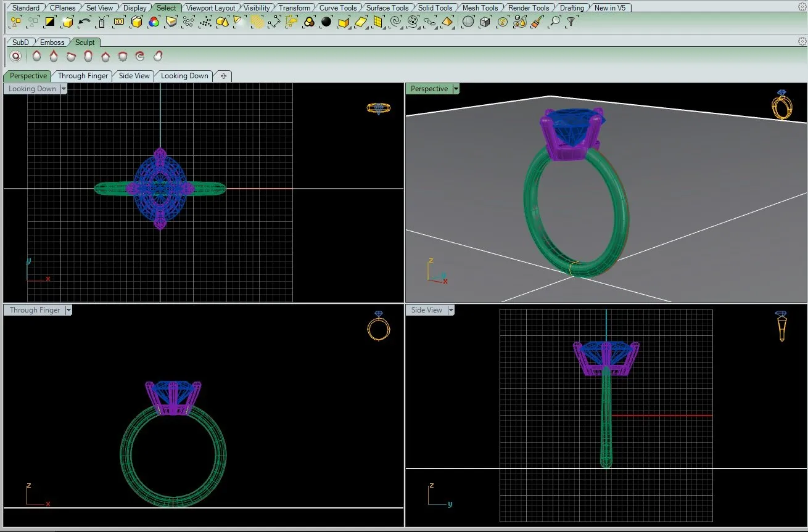Switch to the Mesh Tools tab
Image resolution: width=808 pixels, height=532 pixels.
480,8
